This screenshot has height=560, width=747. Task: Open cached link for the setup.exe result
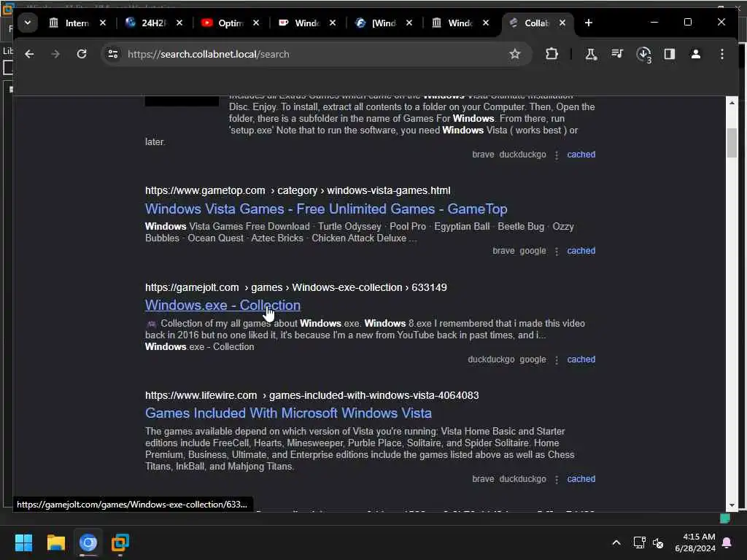581,155
